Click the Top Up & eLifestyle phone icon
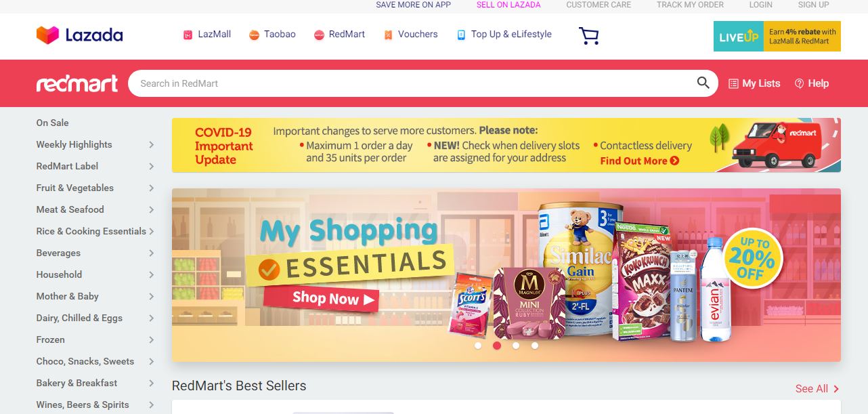 [x=461, y=35]
